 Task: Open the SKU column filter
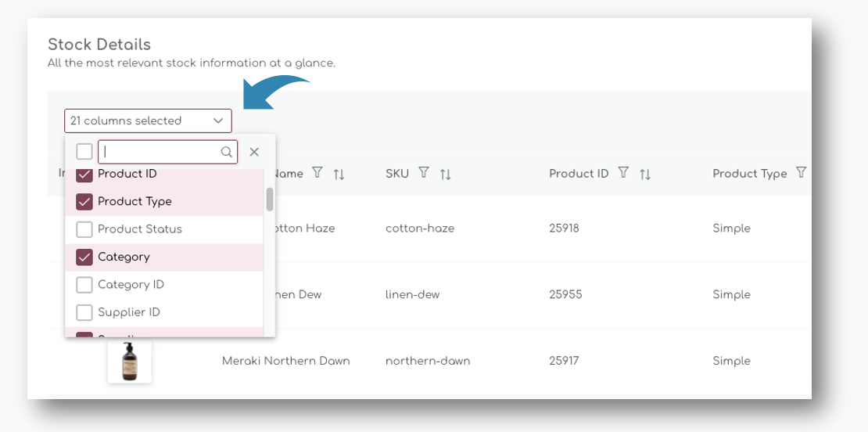tap(423, 173)
